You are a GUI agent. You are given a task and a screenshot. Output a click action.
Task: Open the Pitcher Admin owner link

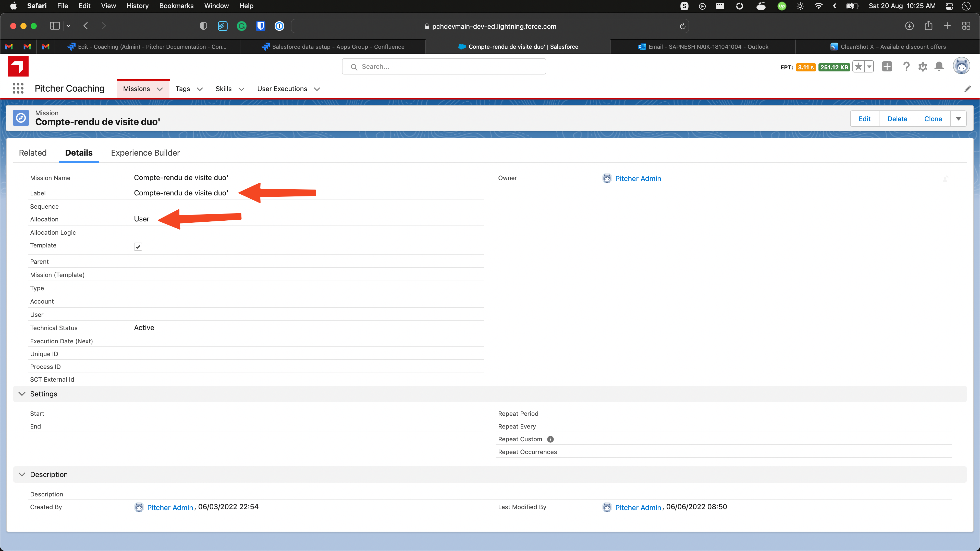(x=638, y=178)
